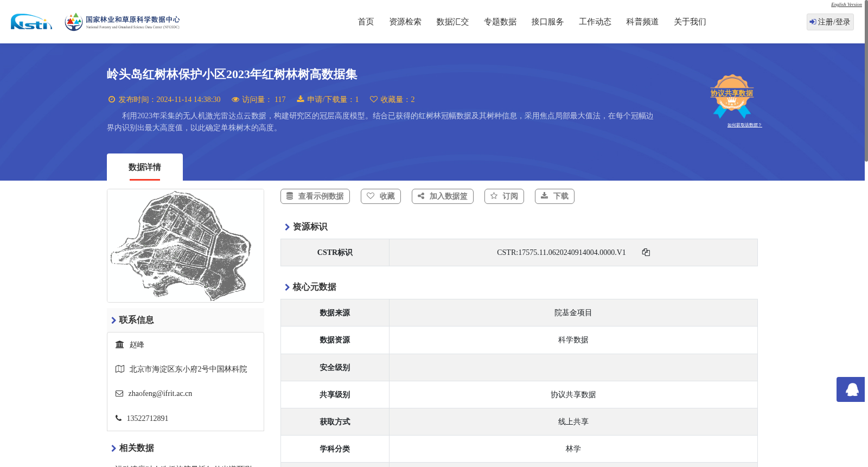Select 专题数据 navigation item
This screenshot has height=467, width=868.
(500, 22)
